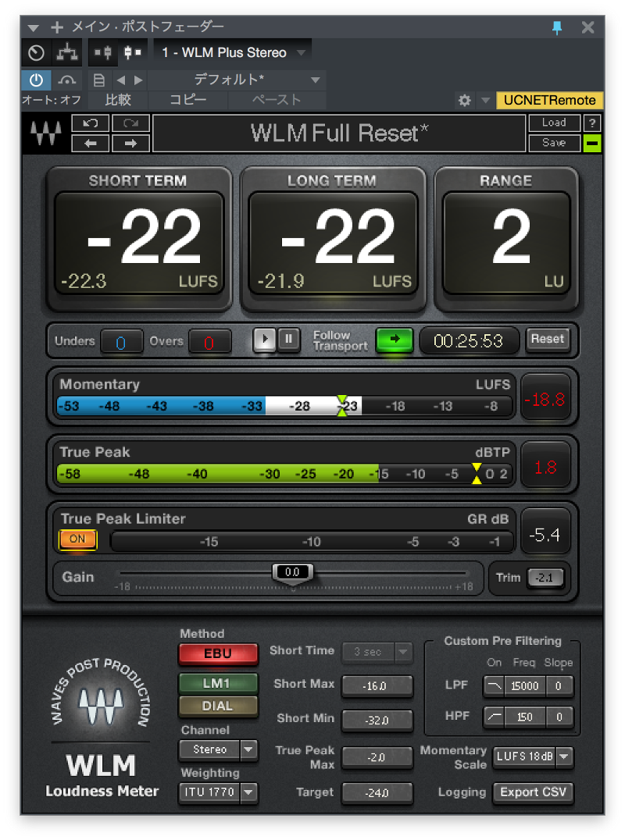Click the Save button
The height and width of the screenshot is (840, 625).
pyautogui.click(x=554, y=143)
